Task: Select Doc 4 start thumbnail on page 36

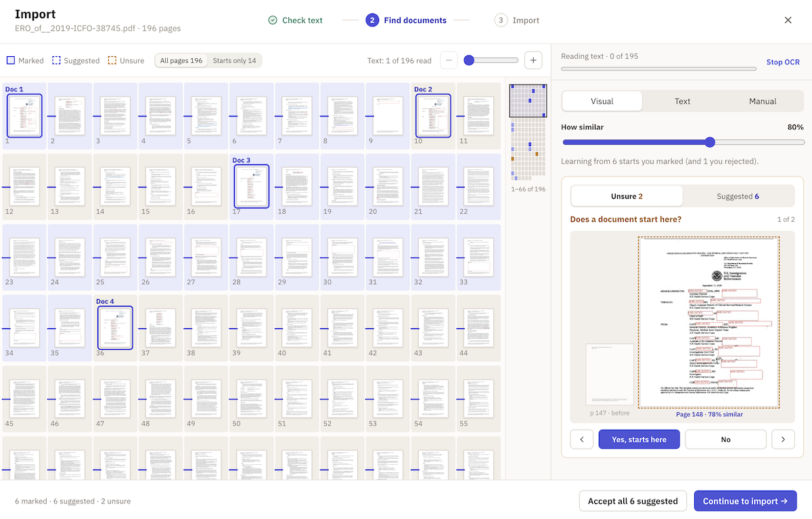Action: coord(115,328)
